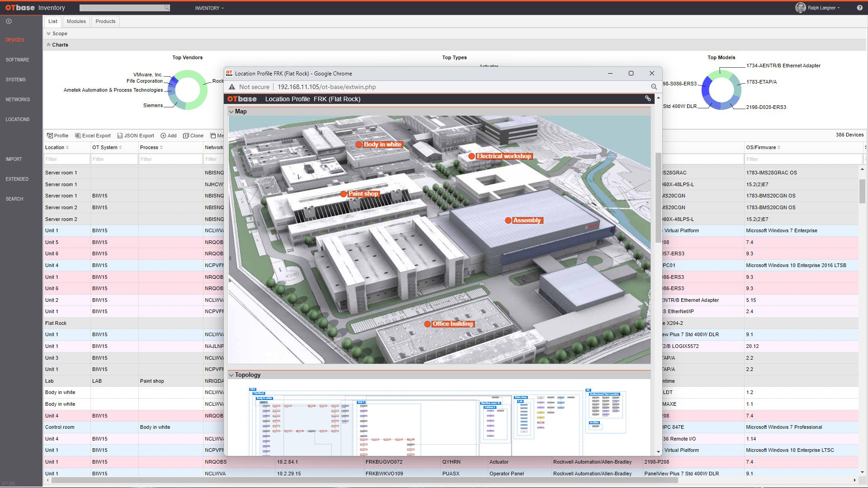
Task: Click the JSON Export toolbar button
Action: coord(136,136)
